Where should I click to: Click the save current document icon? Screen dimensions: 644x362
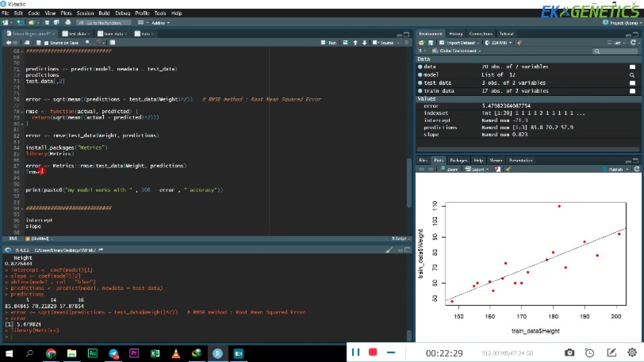coord(39,43)
